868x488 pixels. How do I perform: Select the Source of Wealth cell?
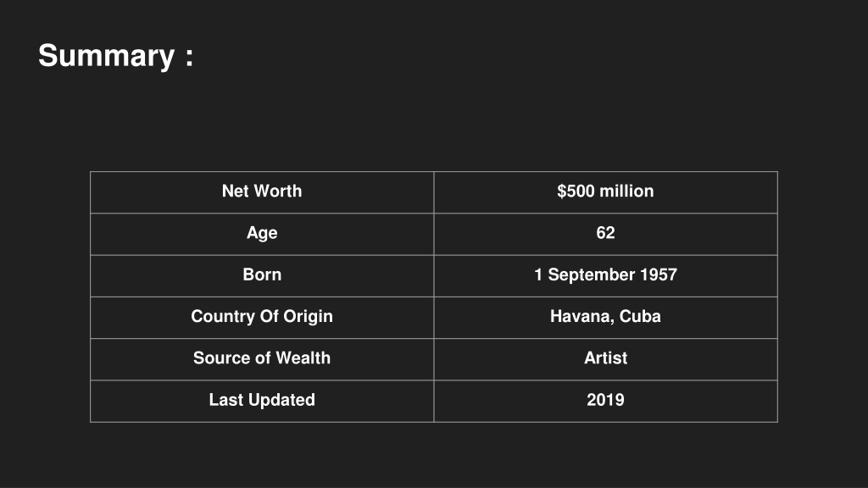(262, 359)
